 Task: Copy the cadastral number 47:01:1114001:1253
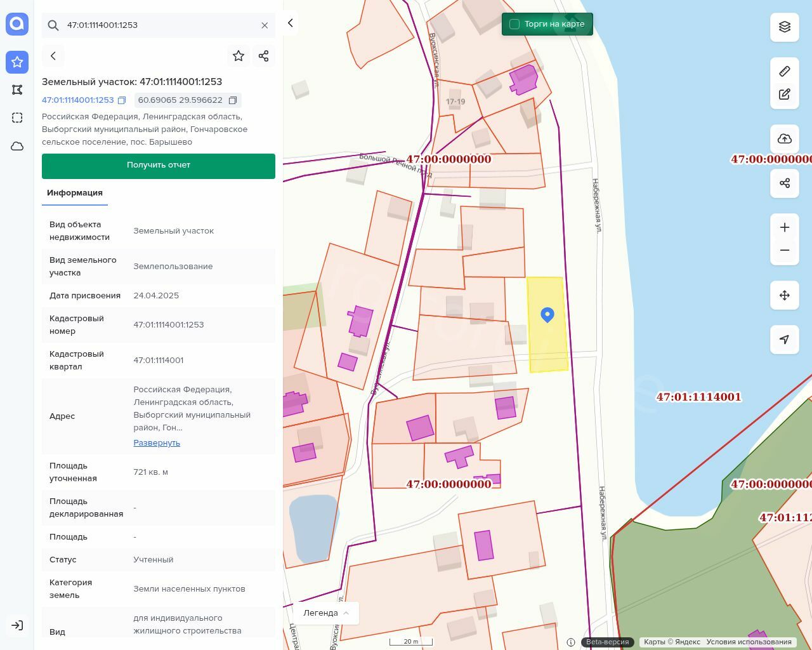point(122,100)
